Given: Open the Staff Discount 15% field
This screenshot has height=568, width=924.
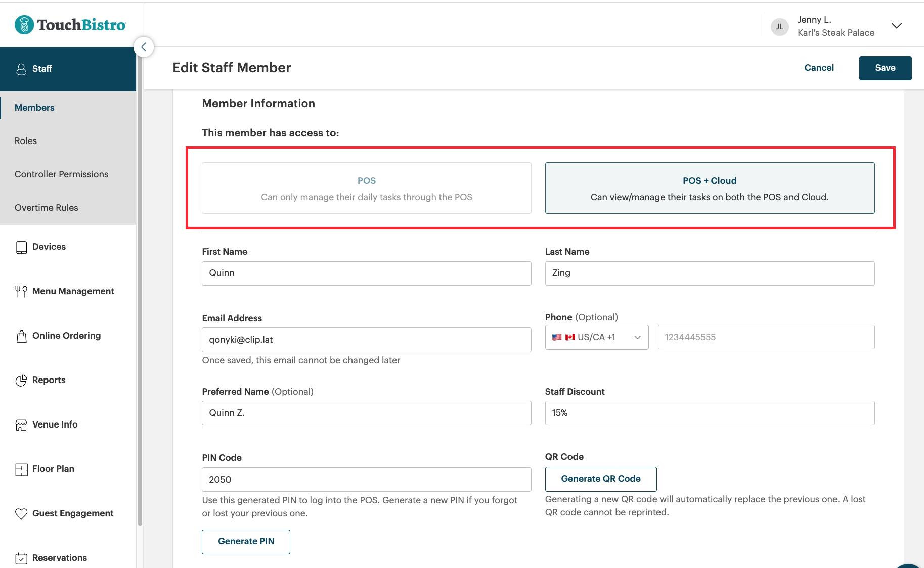Looking at the screenshot, I should coord(710,413).
